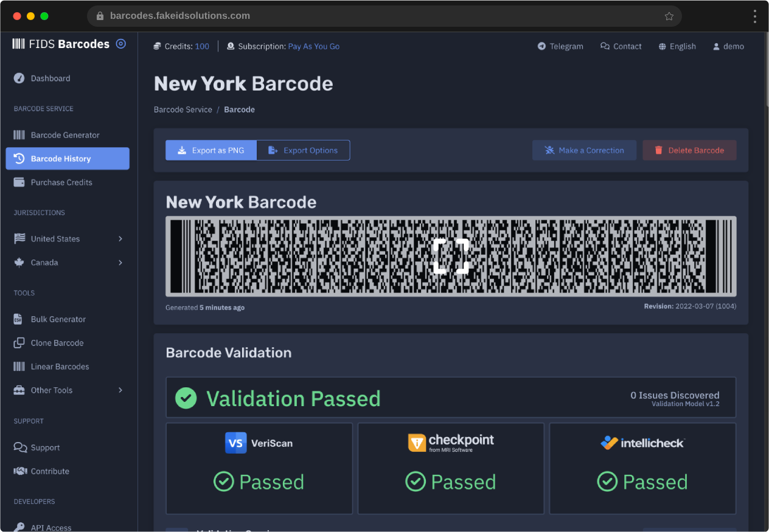The width and height of the screenshot is (769, 532).
Task: Click the padlock icon in address bar
Action: point(100,16)
